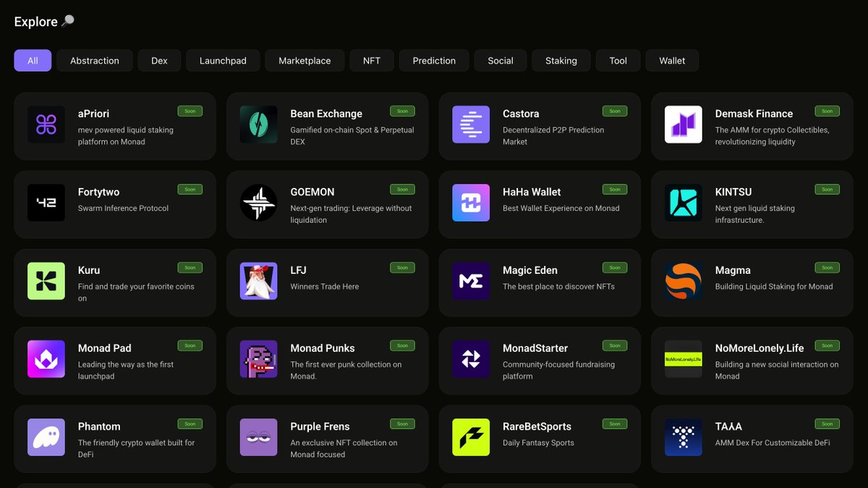Click the Explore page heading
Screen dimensions: 868x488
pos(36,22)
